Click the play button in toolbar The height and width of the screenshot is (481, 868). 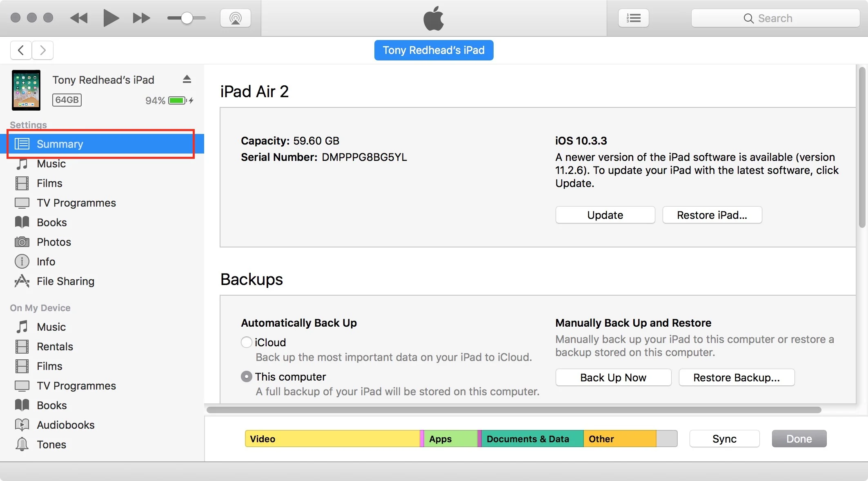click(x=111, y=18)
